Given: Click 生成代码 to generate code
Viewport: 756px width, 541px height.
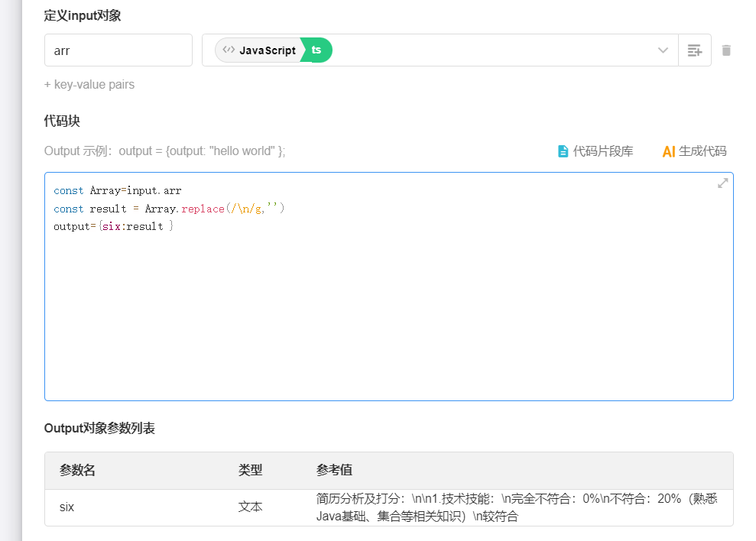Looking at the screenshot, I should (x=702, y=151).
